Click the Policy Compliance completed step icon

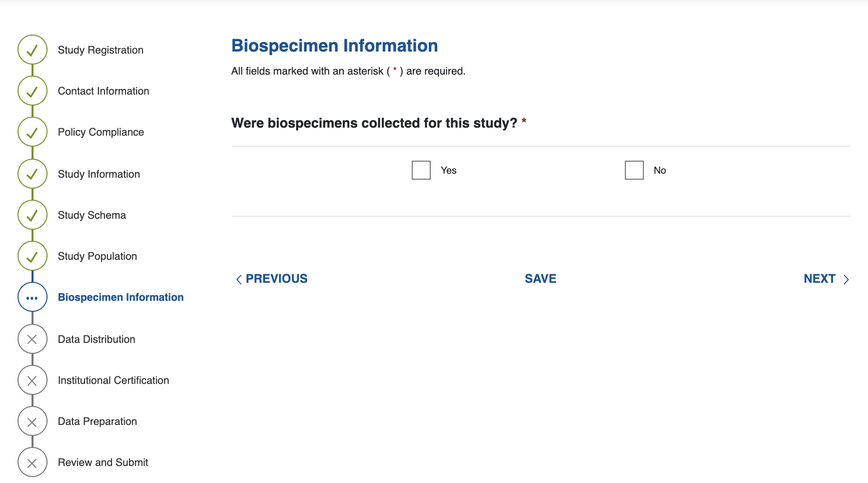tap(33, 132)
